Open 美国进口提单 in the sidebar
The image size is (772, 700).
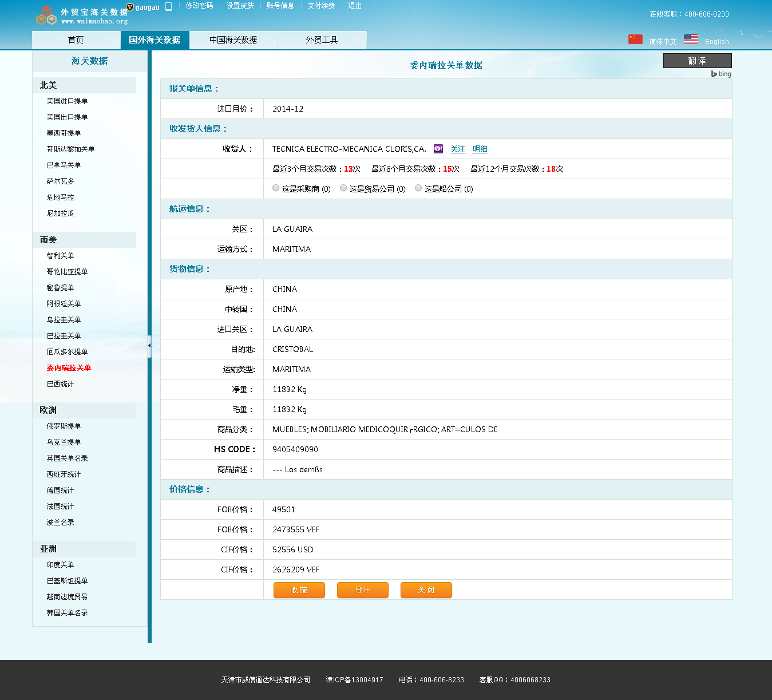[x=67, y=101]
